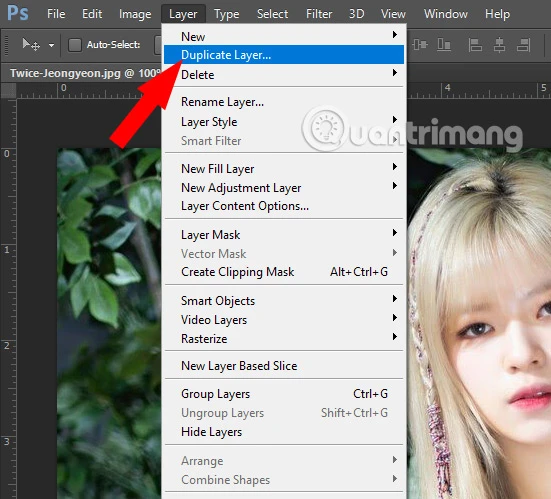551x499 pixels.
Task: Click the align horizontal centers icon
Action: [x=499, y=45]
